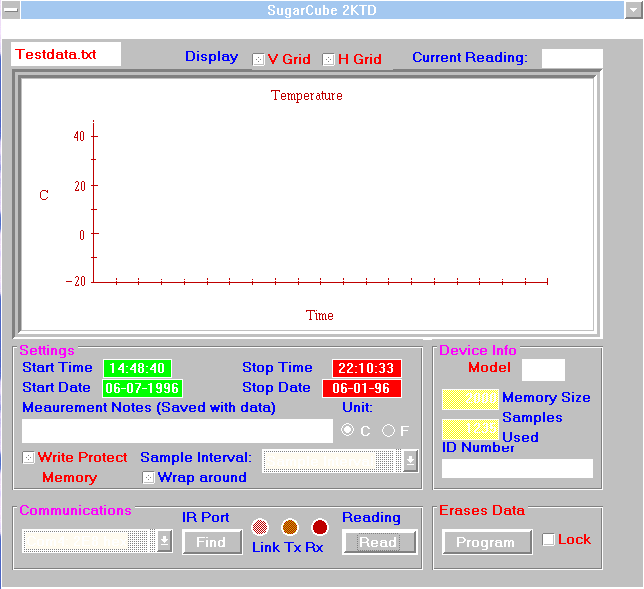Click the Rx indicator light
Screen dimensions: 644x589
coord(320,527)
